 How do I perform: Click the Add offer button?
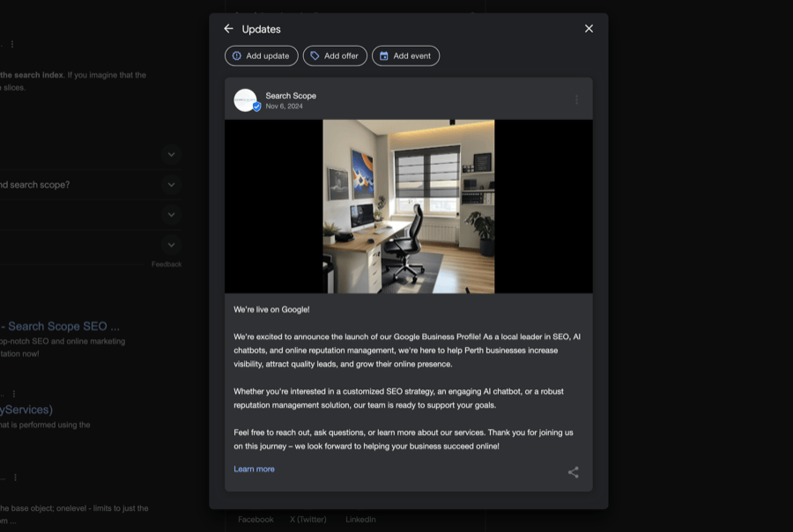tap(335, 55)
